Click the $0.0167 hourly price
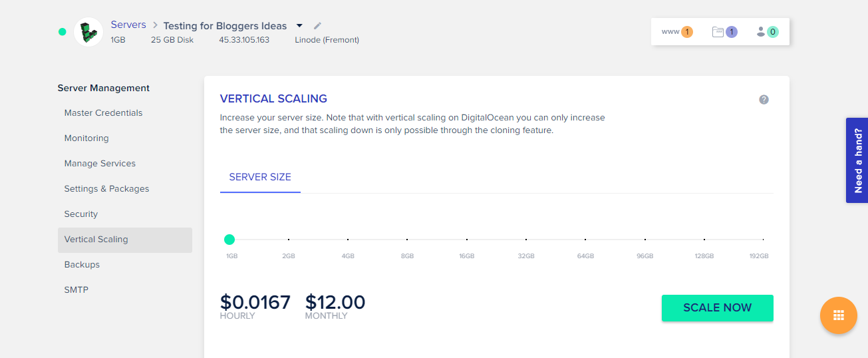 pos(255,303)
